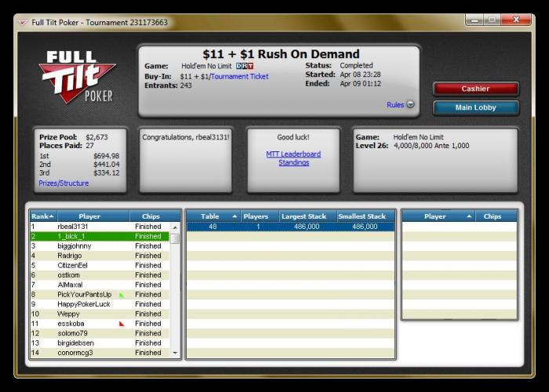This screenshot has width=549, height=392.
Task: Open the Rules link
Action: click(x=395, y=104)
